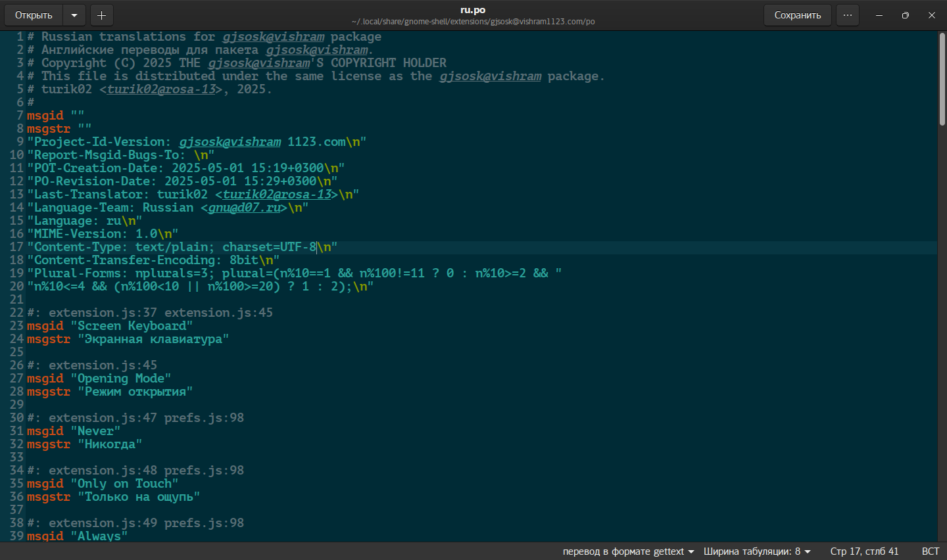Minimize the editor window
Screen dimensions: 947x560
pyautogui.click(x=879, y=15)
